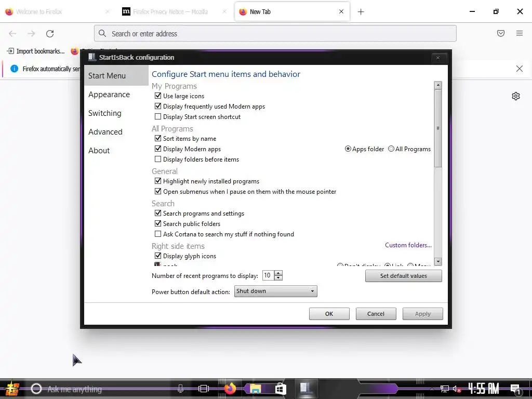Enable Ask Cortana to search my stuff
The height and width of the screenshot is (399, 532).
(x=158, y=234)
